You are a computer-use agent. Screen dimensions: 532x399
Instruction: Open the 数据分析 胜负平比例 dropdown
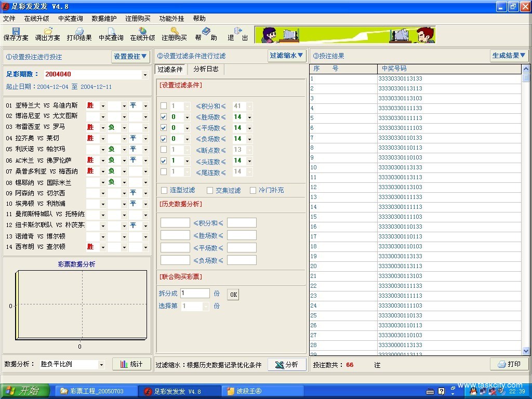pyautogui.click(x=101, y=365)
